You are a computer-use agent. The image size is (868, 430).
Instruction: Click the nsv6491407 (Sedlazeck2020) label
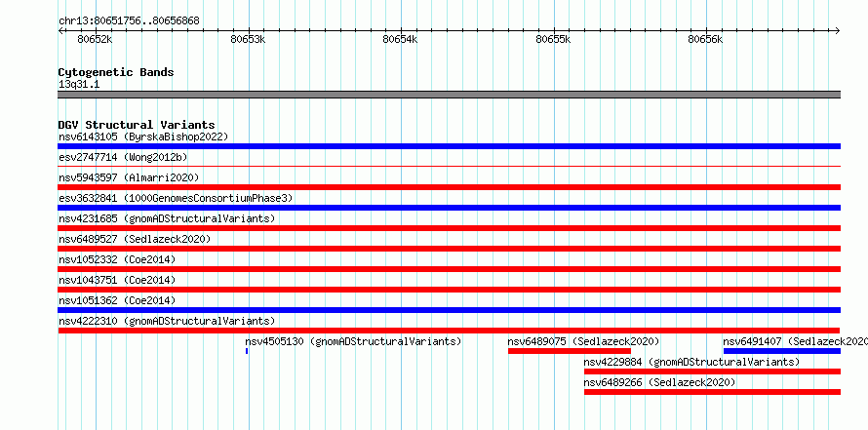pos(796,341)
